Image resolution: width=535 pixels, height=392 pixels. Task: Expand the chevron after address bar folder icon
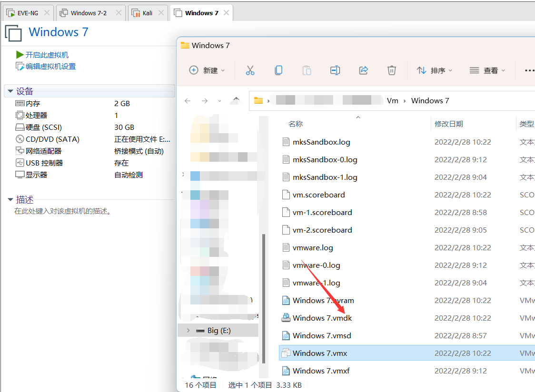(268, 101)
